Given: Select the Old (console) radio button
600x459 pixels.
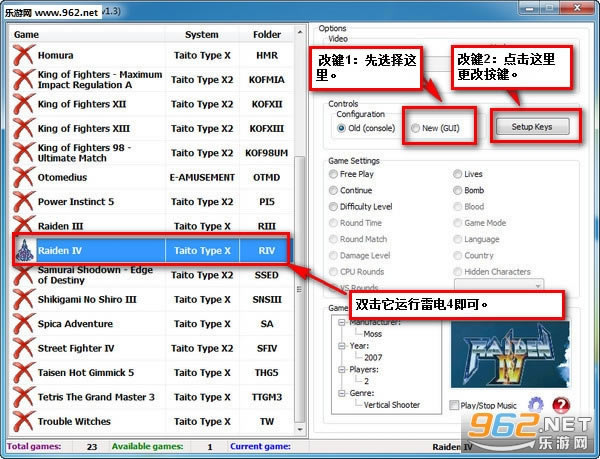Looking at the screenshot, I should (341, 128).
